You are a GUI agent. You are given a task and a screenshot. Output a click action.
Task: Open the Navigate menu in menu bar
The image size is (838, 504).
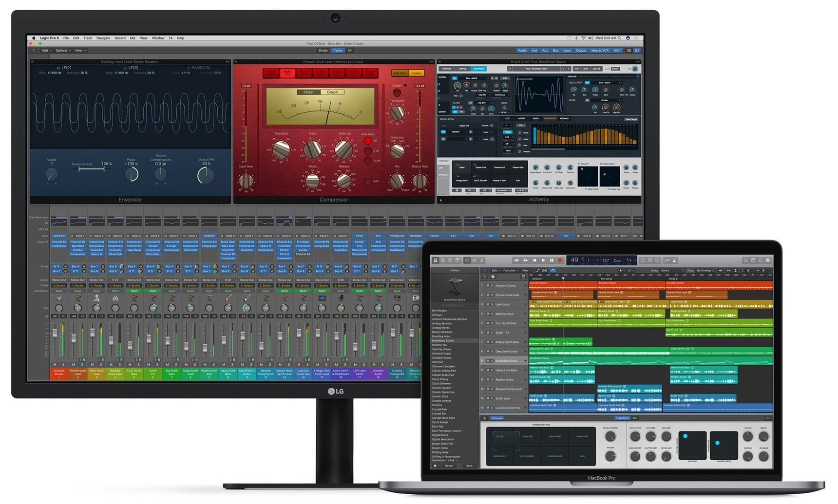pyautogui.click(x=103, y=38)
